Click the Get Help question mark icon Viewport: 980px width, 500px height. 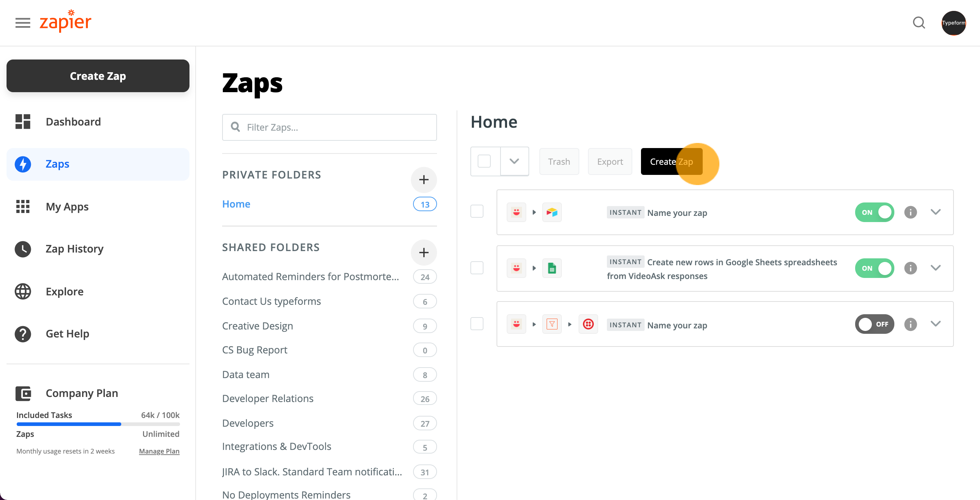pos(23,334)
